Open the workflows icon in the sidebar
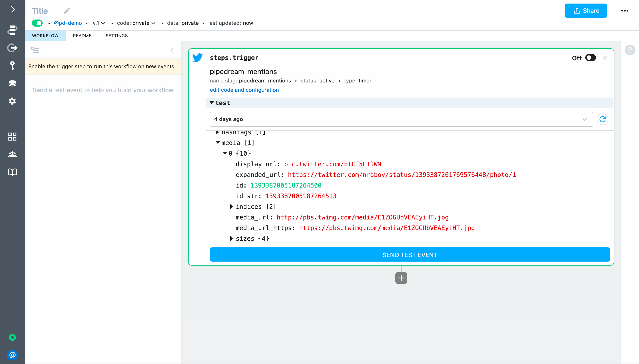 [12, 30]
